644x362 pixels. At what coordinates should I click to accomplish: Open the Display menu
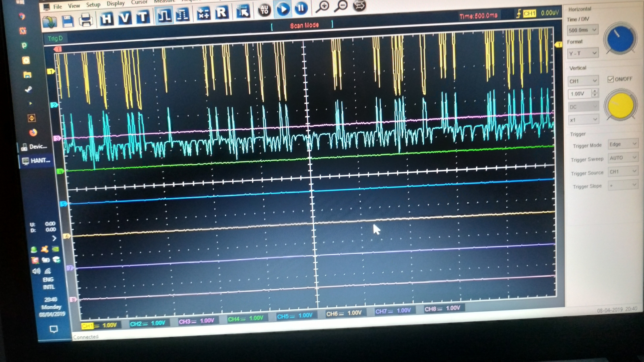[x=116, y=4]
